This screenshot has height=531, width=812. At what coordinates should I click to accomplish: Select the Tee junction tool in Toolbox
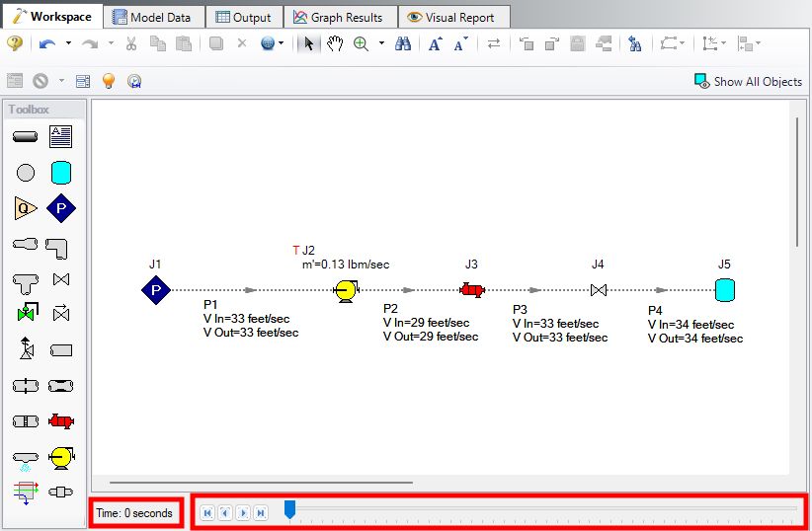tap(25, 283)
